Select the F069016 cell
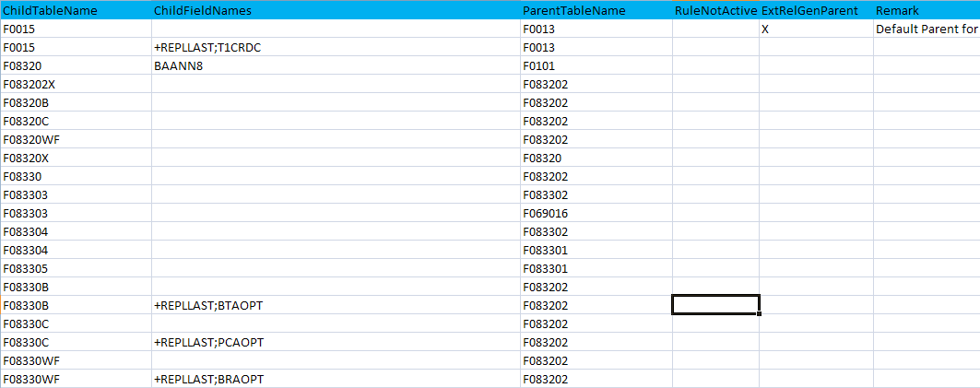 (x=545, y=213)
